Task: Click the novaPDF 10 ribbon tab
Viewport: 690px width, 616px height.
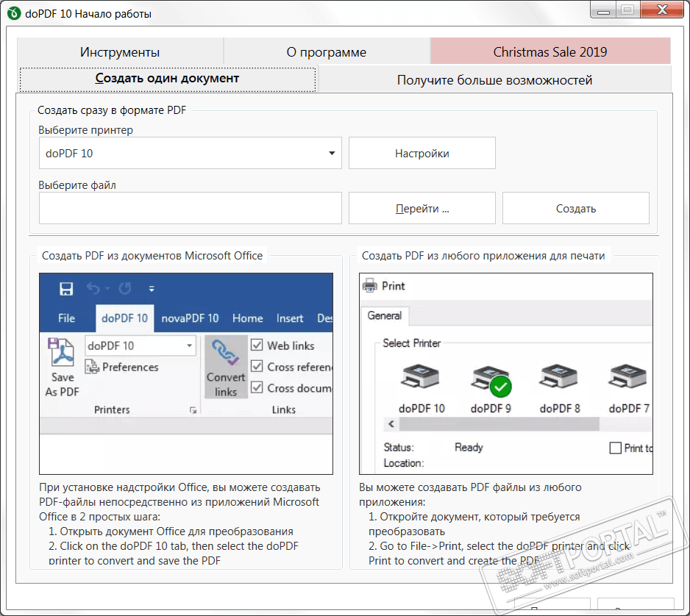Action: coord(190,318)
